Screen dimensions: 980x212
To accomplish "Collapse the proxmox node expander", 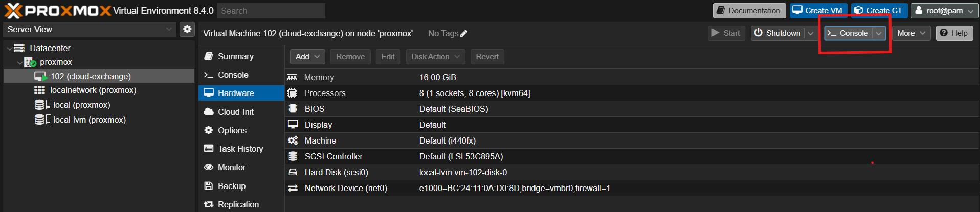I will pos(19,62).
